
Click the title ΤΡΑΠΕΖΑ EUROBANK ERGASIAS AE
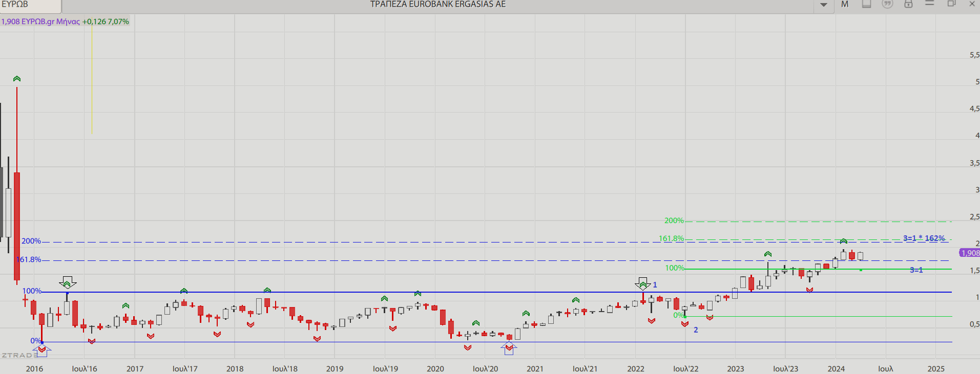pos(438,4)
